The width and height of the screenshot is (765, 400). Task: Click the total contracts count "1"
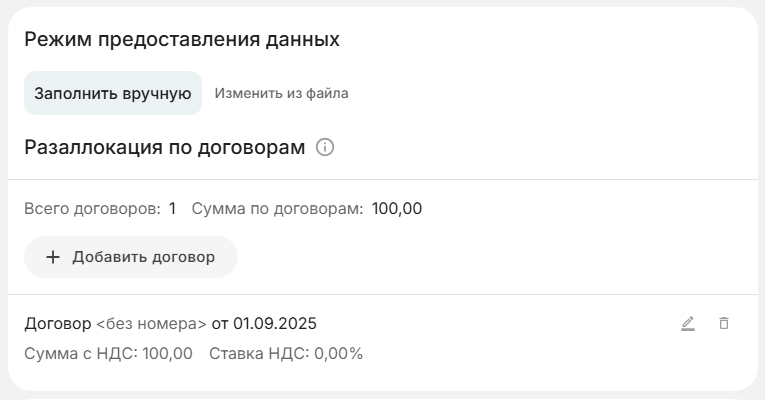[x=172, y=209]
